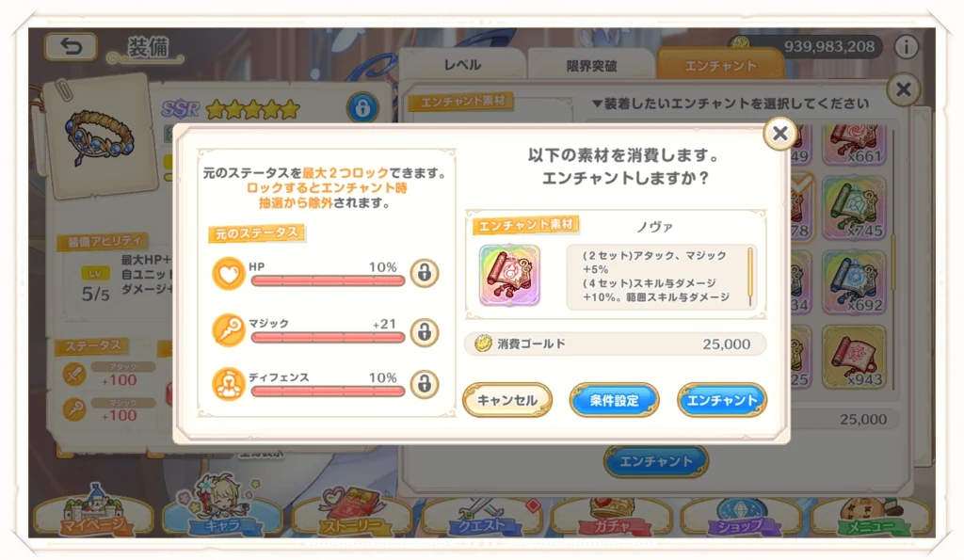The width and height of the screenshot is (964, 560).
Task: Open 条件設定 condition settings
Action: [614, 400]
